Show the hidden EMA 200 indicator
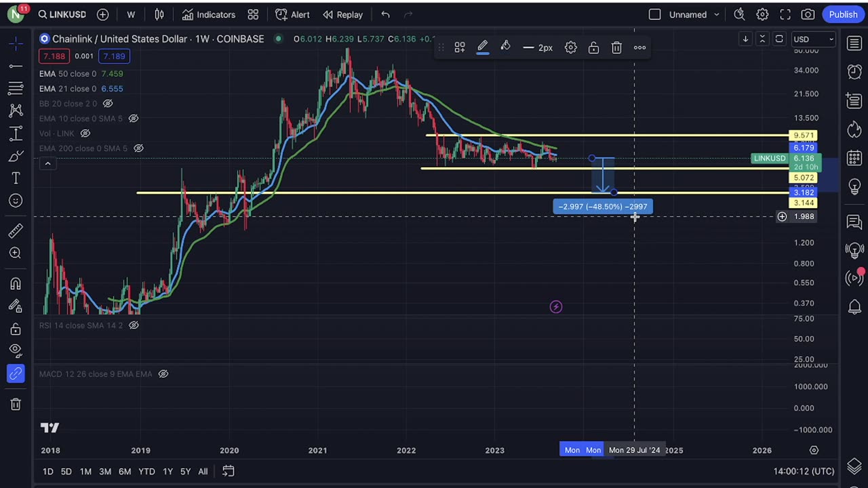The height and width of the screenshot is (488, 868). (x=138, y=148)
